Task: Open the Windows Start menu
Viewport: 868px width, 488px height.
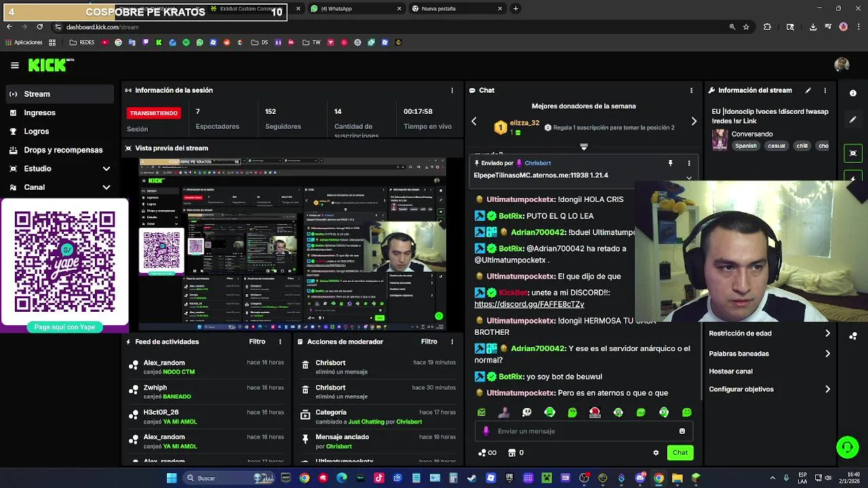Action: click(172, 478)
